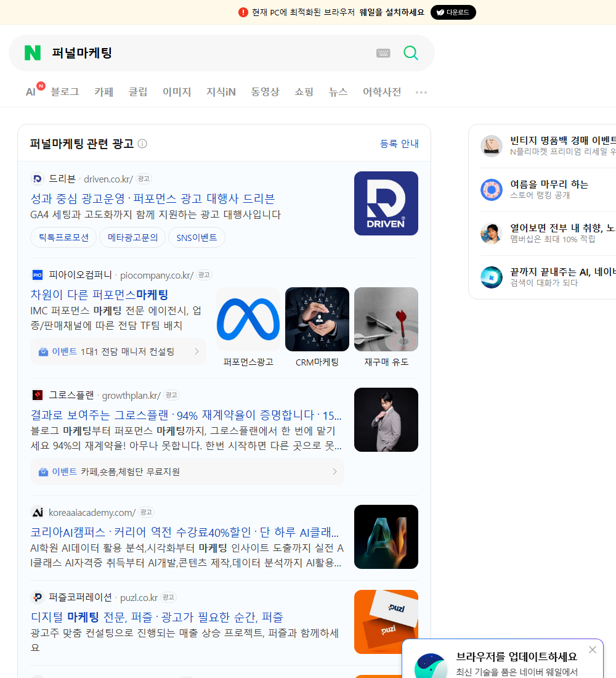Screen dimensions: 616x678
Task: Click the info icon next to 관련 광고 heading
Action: click(x=142, y=144)
